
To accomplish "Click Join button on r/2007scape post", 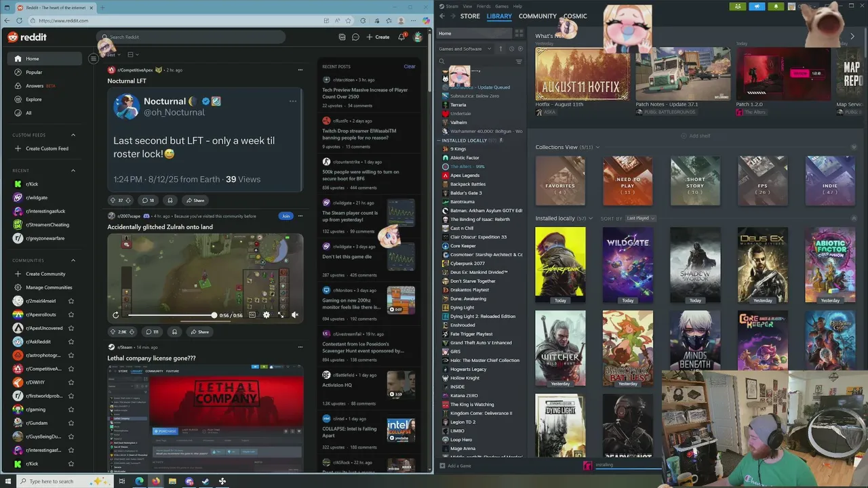I will click(285, 216).
